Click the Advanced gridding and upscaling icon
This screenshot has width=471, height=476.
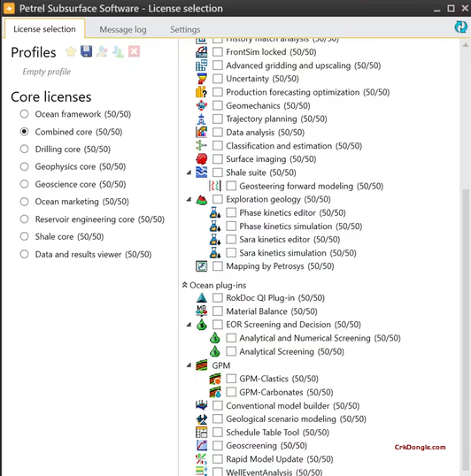[x=201, y=65]
